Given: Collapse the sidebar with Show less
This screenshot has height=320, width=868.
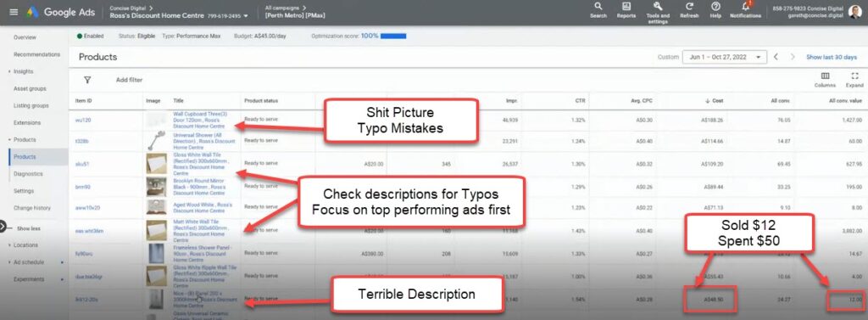Looking at the screenshot, I should tap(28, 228).
